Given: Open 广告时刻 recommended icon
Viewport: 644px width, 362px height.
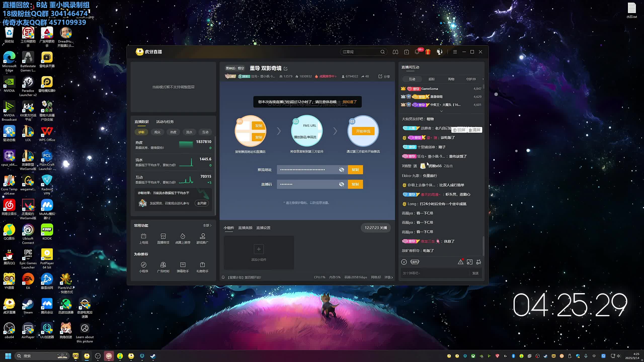Looking at the screenshot, I should (x=163, y=267).
